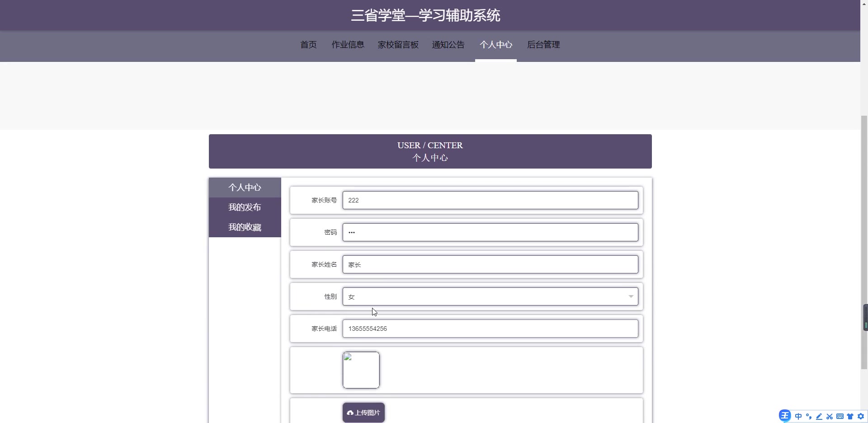Click the 家长电话 phone number field
868x423 pixels.
(490, 329)
